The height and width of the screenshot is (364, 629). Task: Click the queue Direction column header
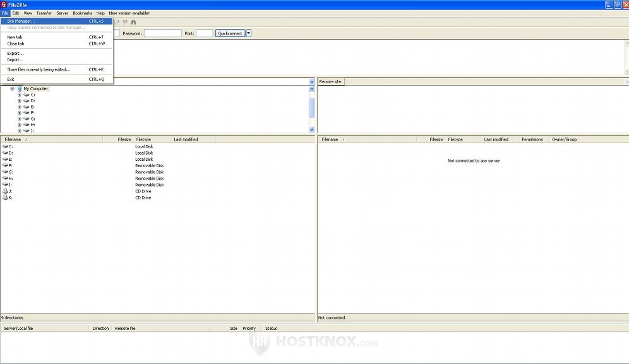(100, 328)
